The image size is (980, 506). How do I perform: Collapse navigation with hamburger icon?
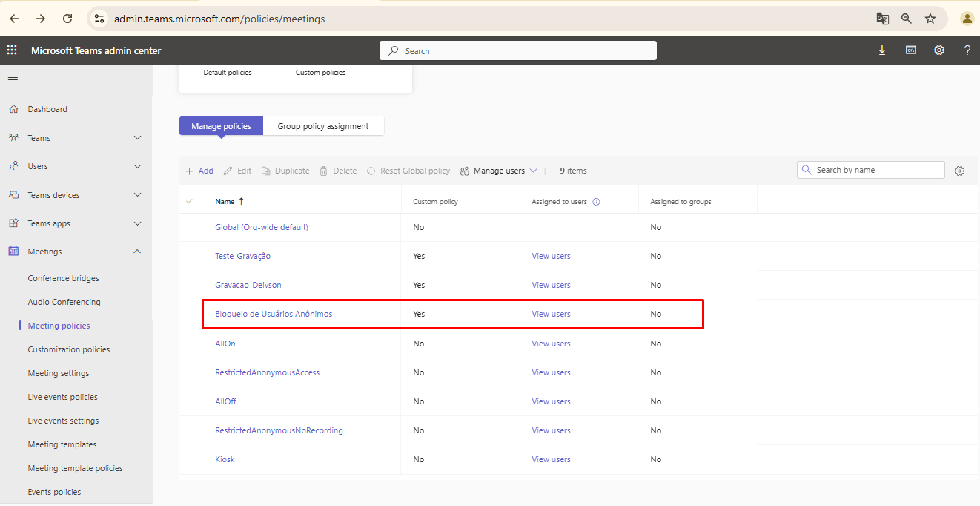coord(13,79)
